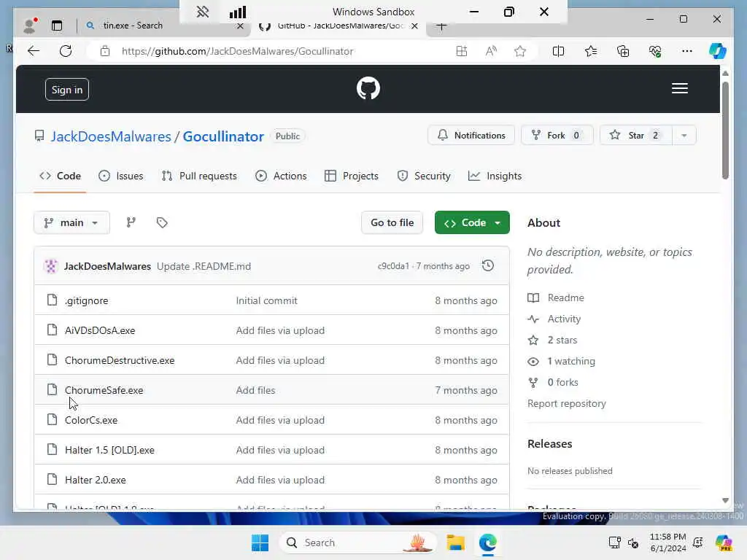
Task: Open Browser essentials heart icon
Action: (x=655, y=51)
